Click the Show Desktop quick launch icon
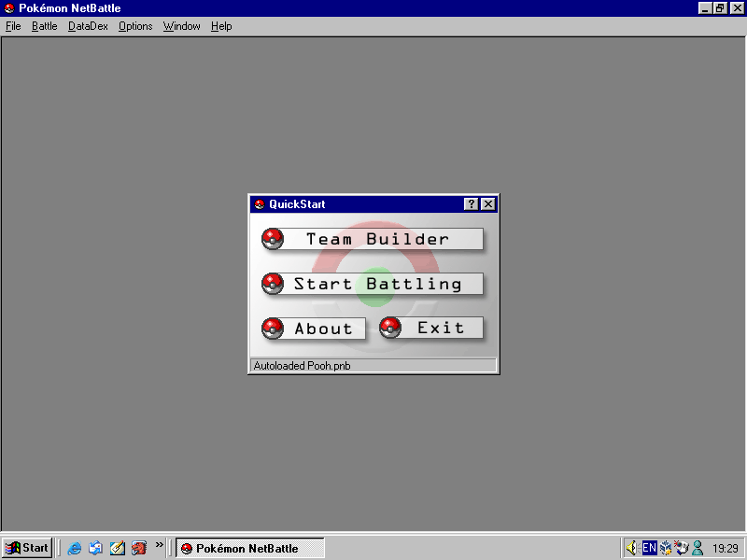 [118, 548]
